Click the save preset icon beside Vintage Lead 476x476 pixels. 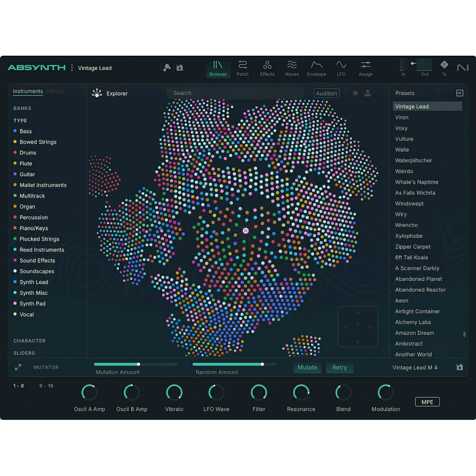(179, 68)
